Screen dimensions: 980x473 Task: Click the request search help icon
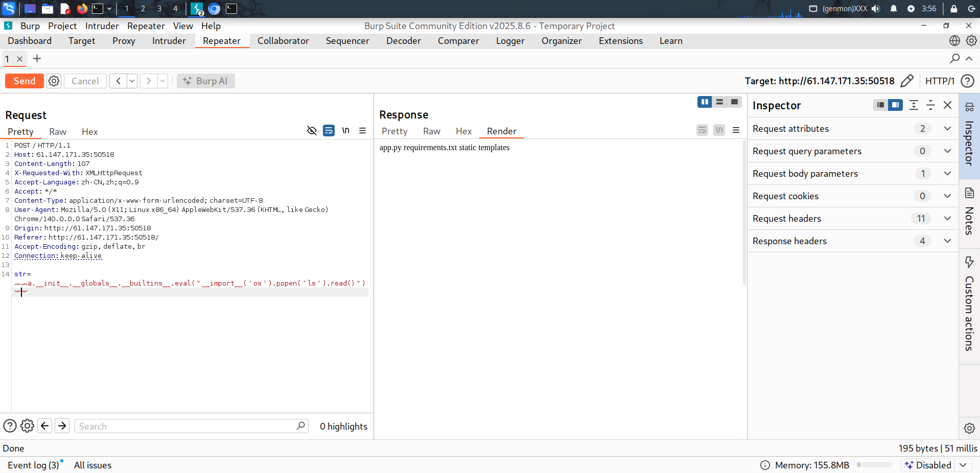(x=10, y=425)
